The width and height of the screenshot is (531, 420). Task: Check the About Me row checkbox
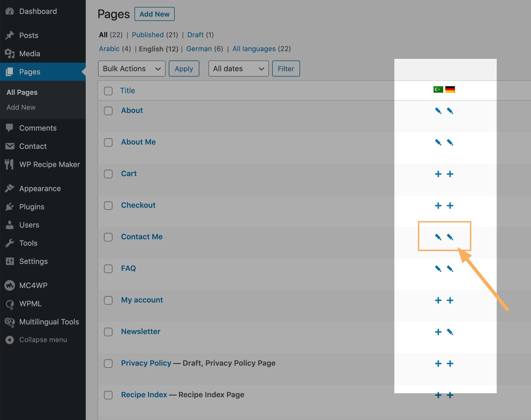point(108,142)
